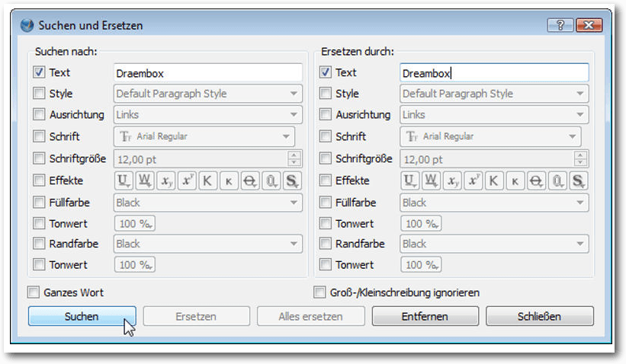Click strikethrough effect icon under Suchen nach
The height and width of the screenshot is (364, 626).
click(250, 181)
